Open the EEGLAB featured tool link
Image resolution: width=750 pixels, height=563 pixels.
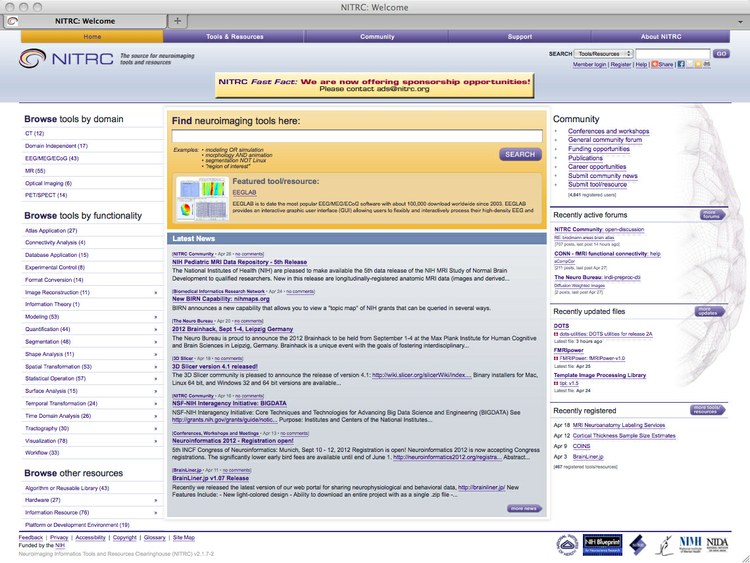[244, 192]
